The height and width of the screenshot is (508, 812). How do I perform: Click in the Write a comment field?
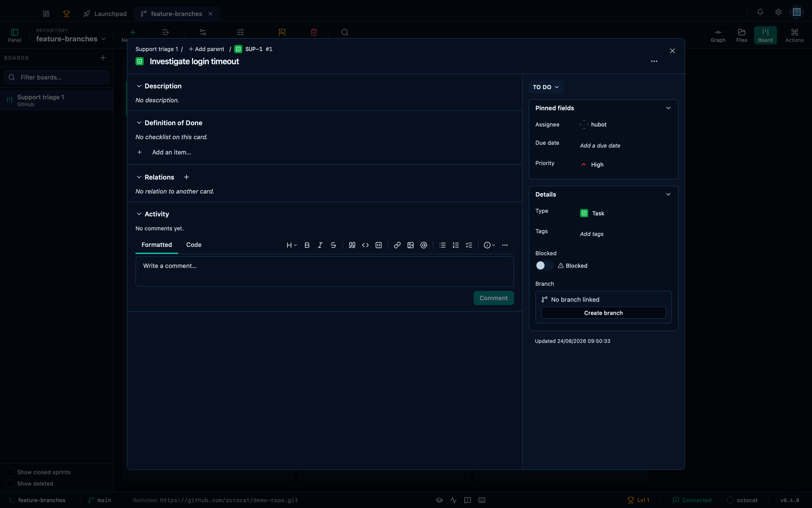325,272
